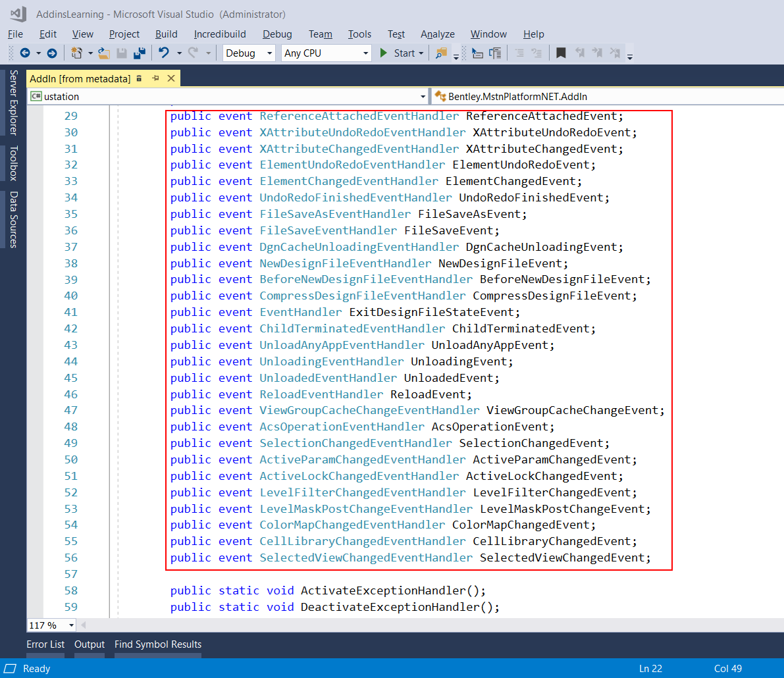
Task: Pin the AddIn [from metadata] tab
Action: (155, 78)
